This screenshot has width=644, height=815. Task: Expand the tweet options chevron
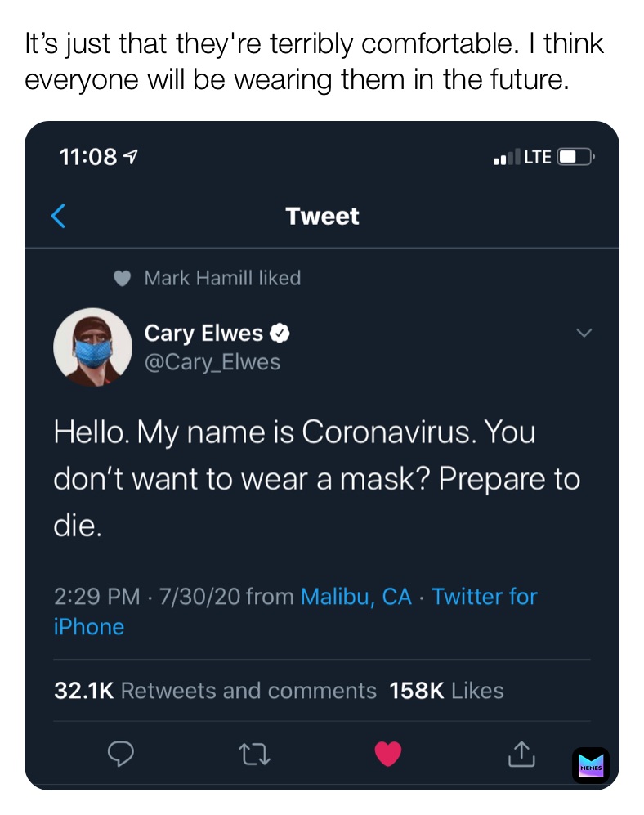point(584,333)
